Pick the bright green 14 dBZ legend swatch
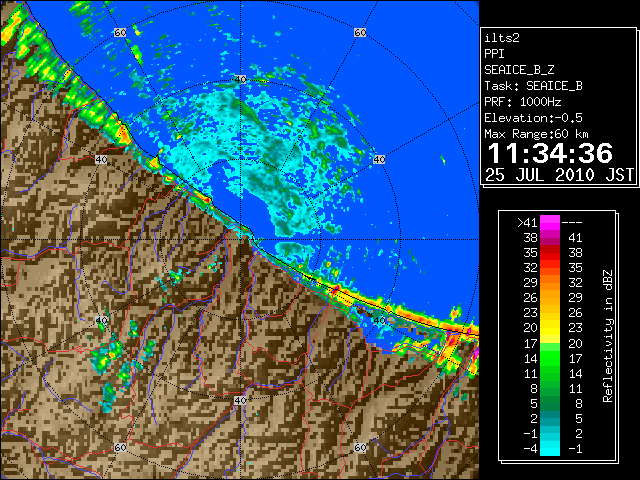The height and width of the screenshot is (480, 640). 550,358
